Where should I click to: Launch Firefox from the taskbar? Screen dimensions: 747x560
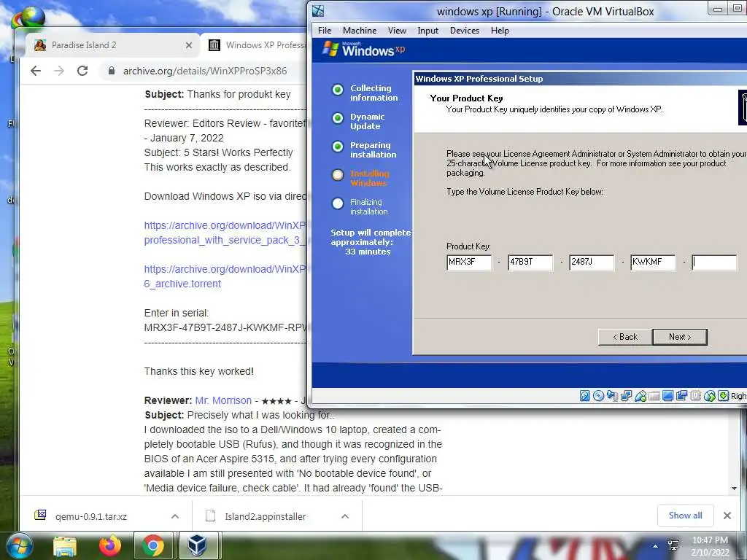[x=110, y=545]
